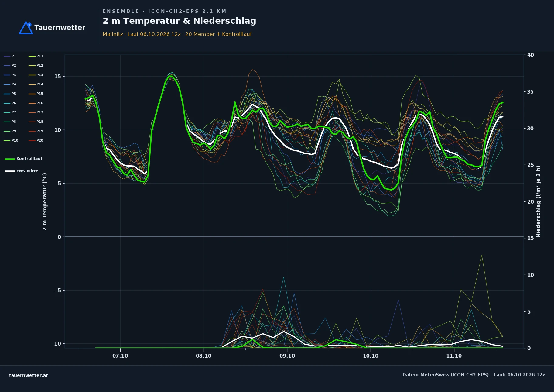Viewport: 554px width, 392px height.
Task: Click the 15 temperature axis tick label
Action: click(58, 77)
